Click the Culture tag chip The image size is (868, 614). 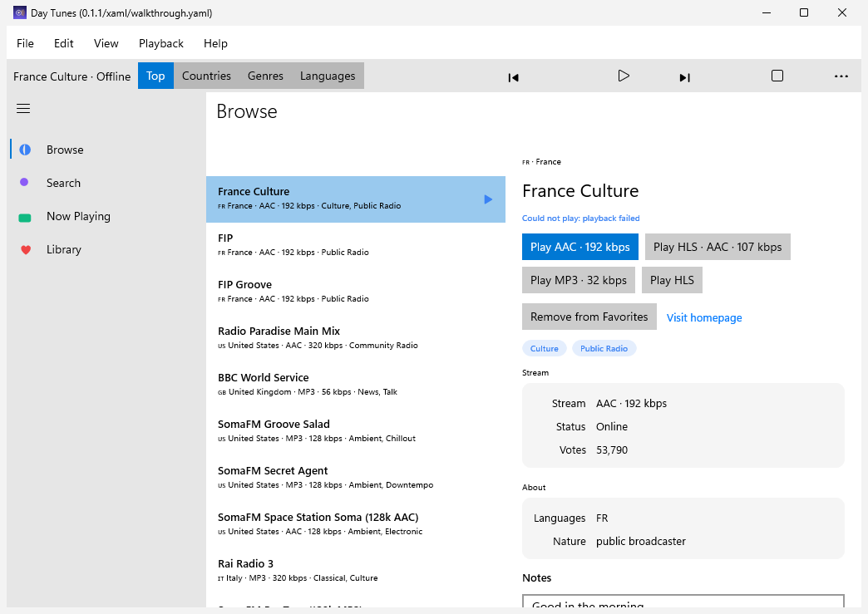[544, 348]
